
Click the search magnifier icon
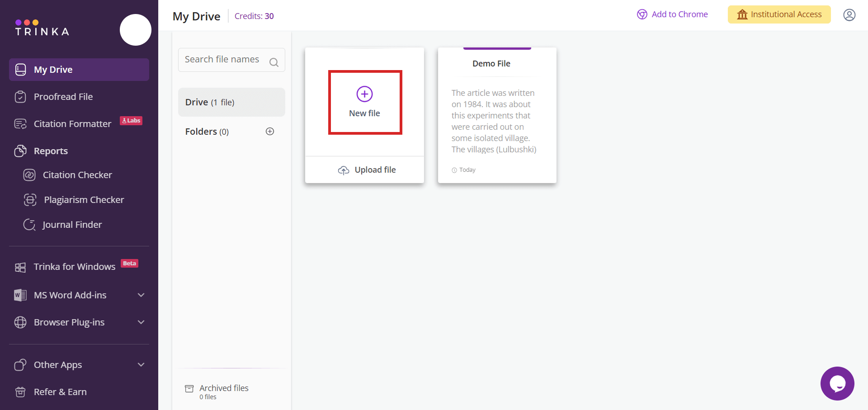[274, 62]
